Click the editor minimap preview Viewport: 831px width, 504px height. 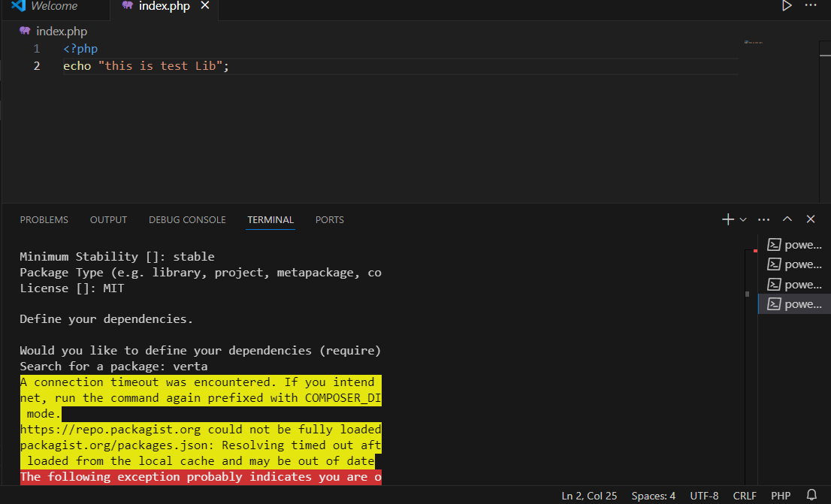(753, 42)
